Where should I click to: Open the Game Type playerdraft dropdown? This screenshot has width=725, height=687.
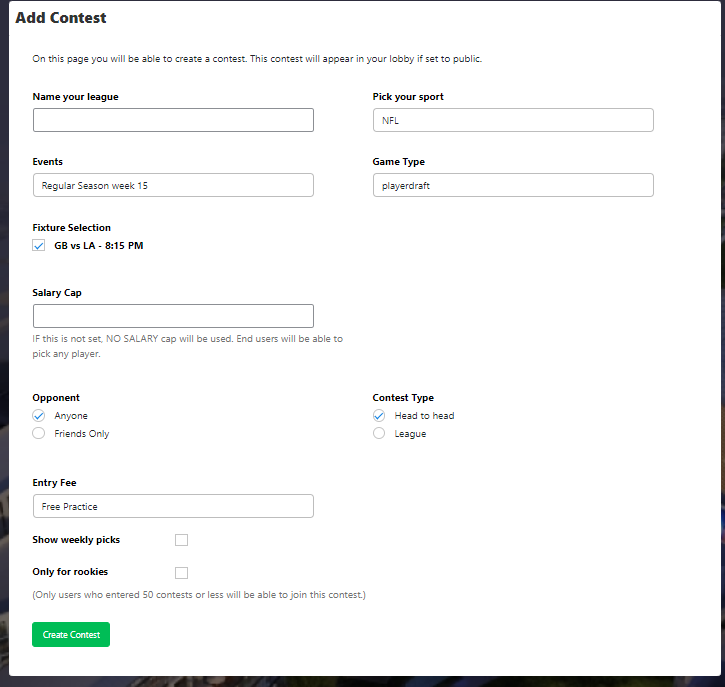coord(513,185)
